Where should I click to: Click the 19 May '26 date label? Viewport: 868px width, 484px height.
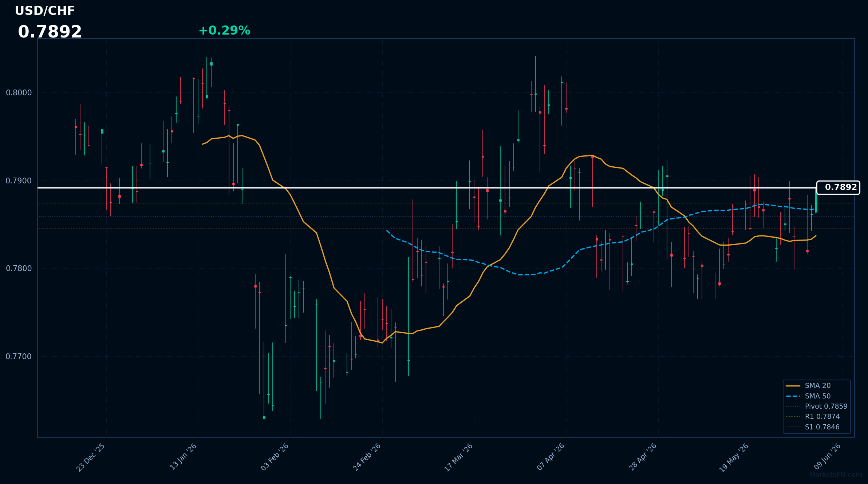[734, 458]
